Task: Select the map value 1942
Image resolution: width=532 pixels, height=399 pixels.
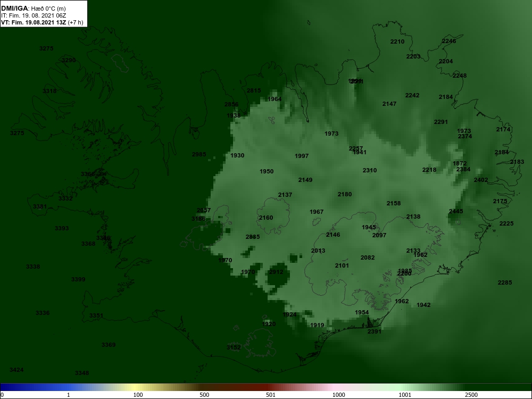Action: coord(423,305)
